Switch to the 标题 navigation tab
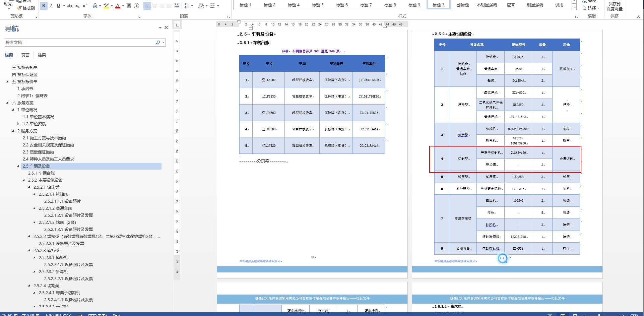 (x=9, y=55)
